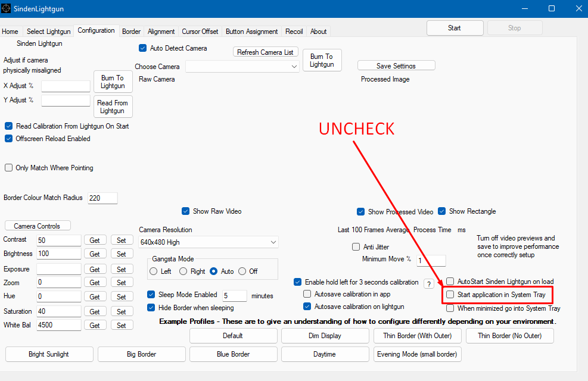Click Set button for Brightness
The image size is (588, 381).
(122, 254)
